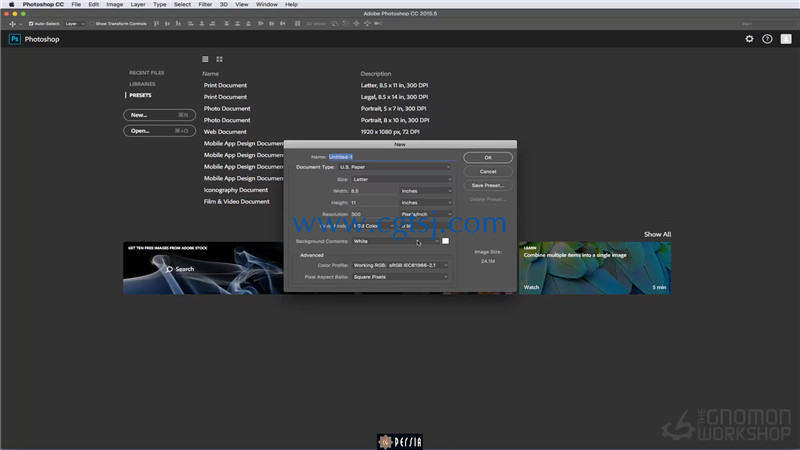Screen dimensions: 800x450
Task: Click the Save Preset button
Action: click(488, 185)
